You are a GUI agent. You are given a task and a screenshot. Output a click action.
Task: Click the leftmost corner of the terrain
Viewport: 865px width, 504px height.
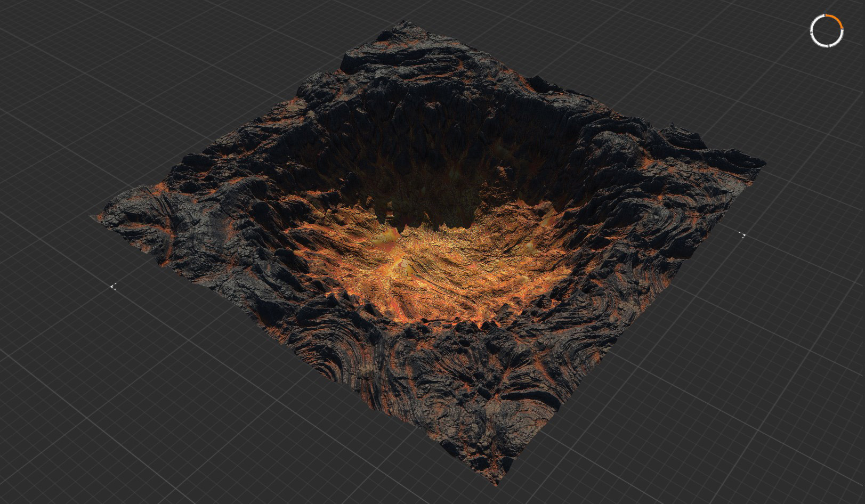[x=96, y=216]
